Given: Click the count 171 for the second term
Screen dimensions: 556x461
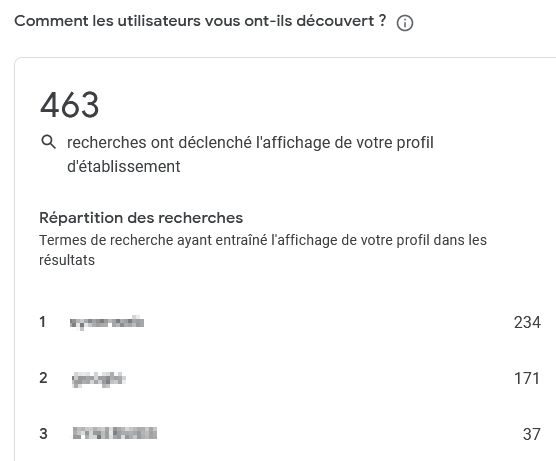Looking at the screenshot, I should [x=527, y=378].
